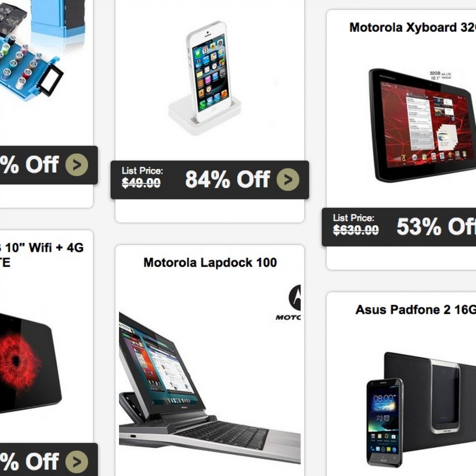Click the Asus phone in the Padfone image
Viewport: 476px width, 476px height.
[x=384, y=422]
